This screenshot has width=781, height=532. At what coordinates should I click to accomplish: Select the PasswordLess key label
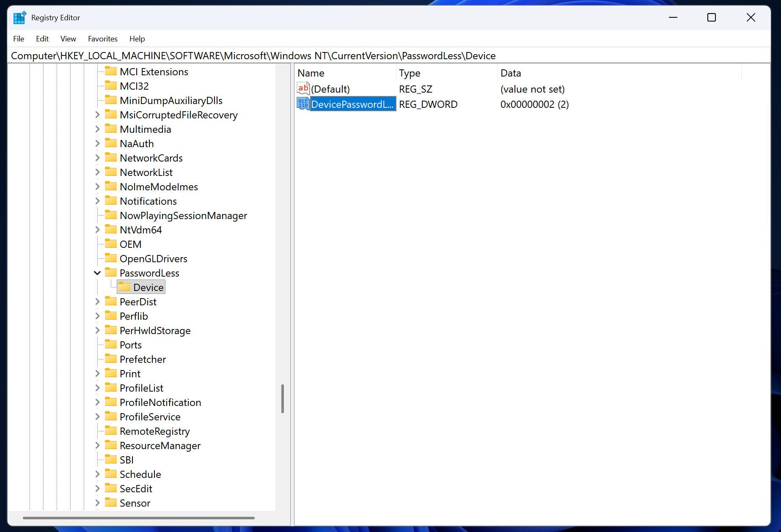click(149, 273)
